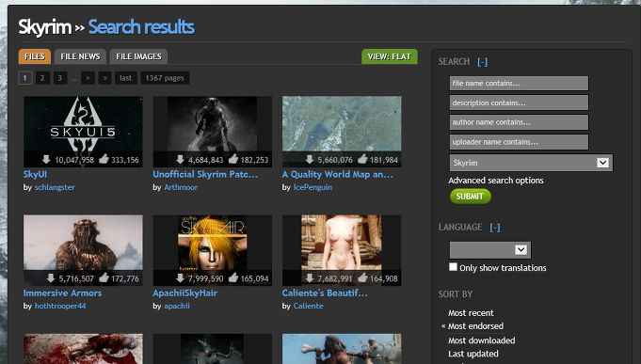
Task: Select current page 1 button
Action: pyautogui.click(x=24, y=78)
